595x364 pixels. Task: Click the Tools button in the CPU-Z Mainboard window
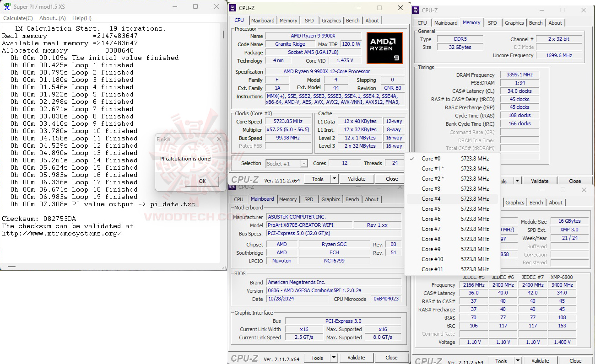point(317,358)
